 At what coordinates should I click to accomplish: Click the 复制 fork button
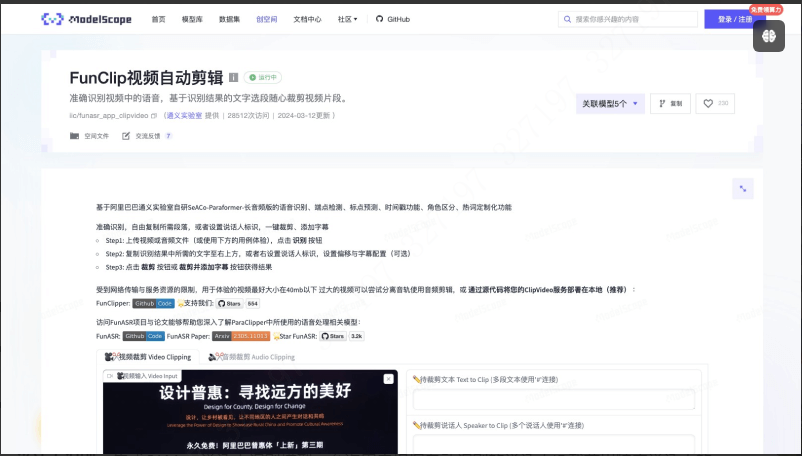click(x=671, y=104)
